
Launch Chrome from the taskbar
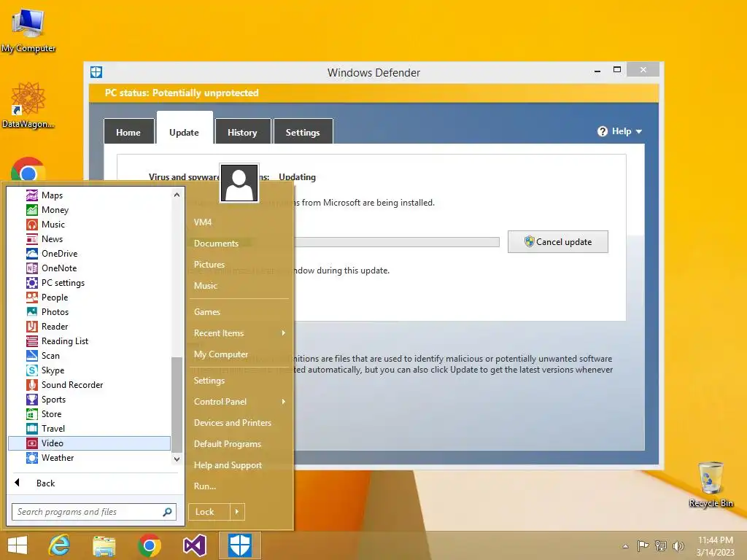pos(149,545)
